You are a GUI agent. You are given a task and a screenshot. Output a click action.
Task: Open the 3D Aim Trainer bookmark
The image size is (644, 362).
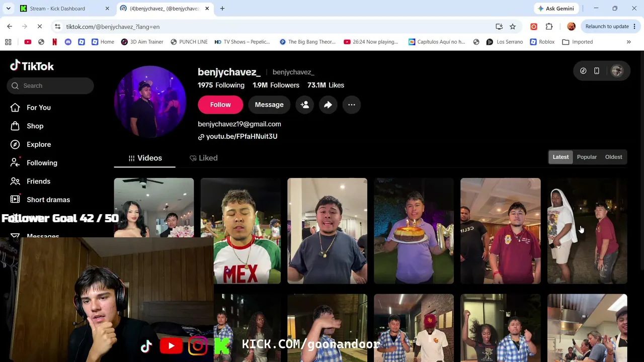[x=142, y=42]
